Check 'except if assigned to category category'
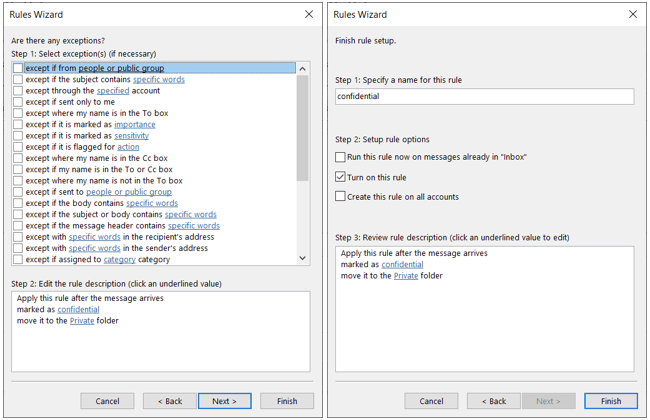 [x=18, y=259]
